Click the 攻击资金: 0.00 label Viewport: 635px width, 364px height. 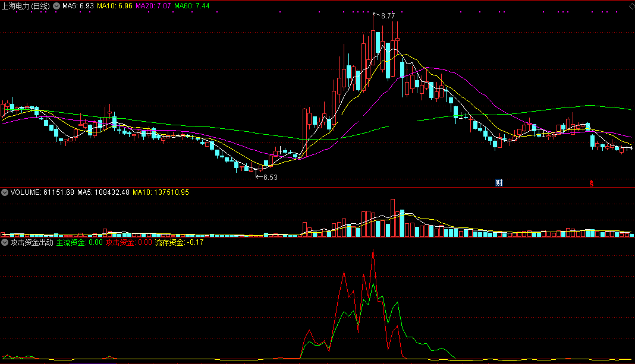129,242
